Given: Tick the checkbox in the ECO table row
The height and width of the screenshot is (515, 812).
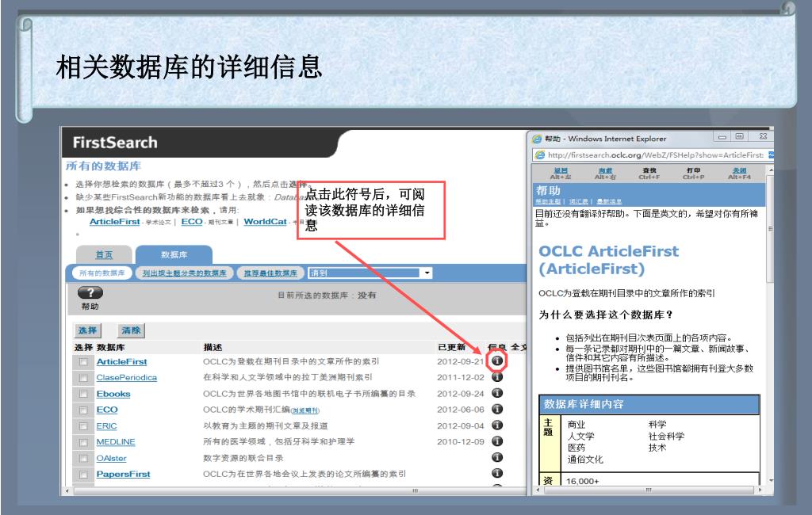Looking at the screenshot, I should click(x=82, y=410).
